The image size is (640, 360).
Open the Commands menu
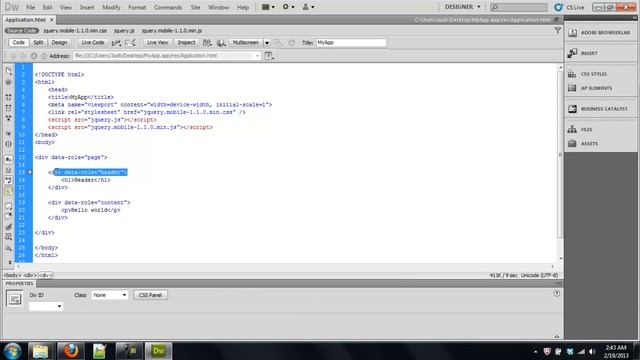pos(168,7)
